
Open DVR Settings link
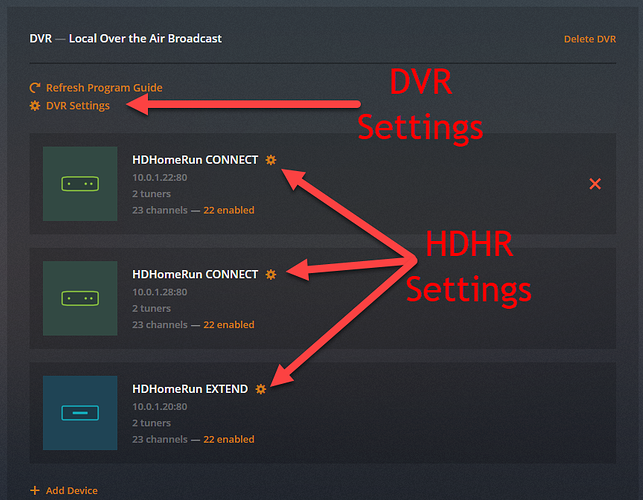point(78,106)
